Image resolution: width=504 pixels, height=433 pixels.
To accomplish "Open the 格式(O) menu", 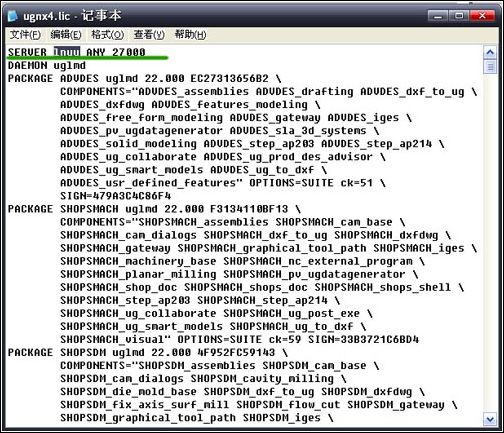I will click(107, 34).
